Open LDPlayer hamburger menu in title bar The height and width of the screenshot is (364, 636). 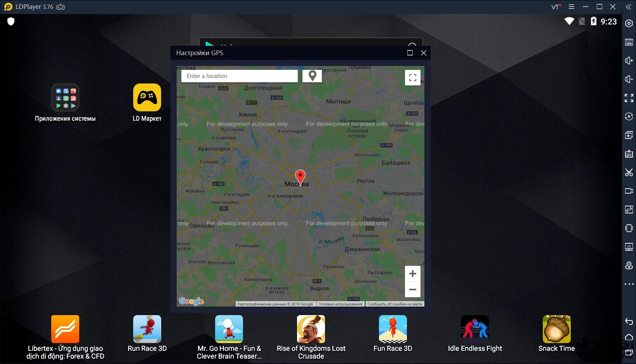tap(572, 7)
